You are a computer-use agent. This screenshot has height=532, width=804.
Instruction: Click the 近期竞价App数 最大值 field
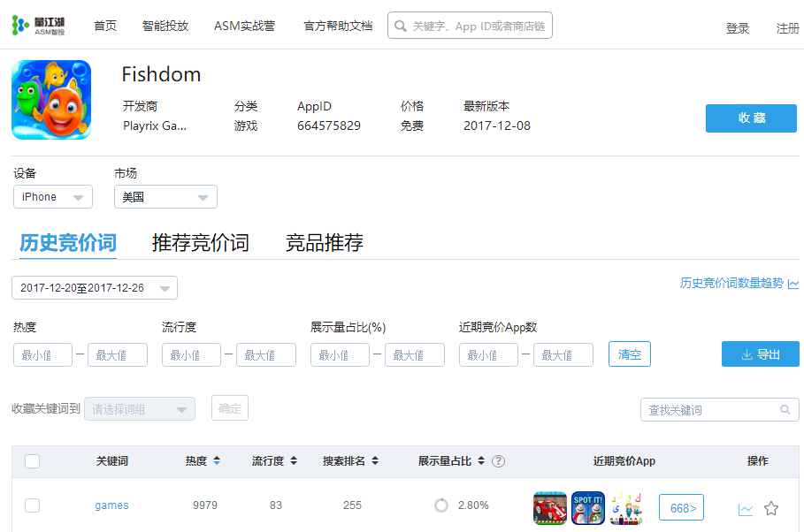pyautogui.click(x=563, y=354)
